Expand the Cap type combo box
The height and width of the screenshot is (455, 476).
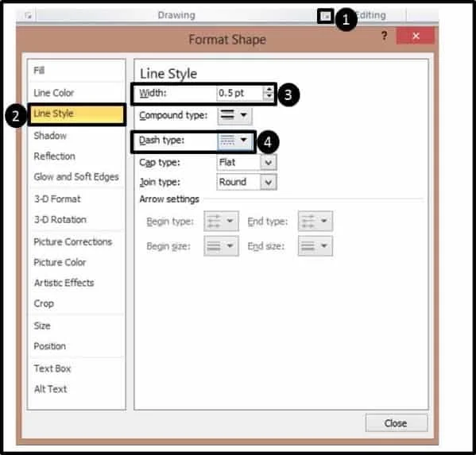coord(269,163)
